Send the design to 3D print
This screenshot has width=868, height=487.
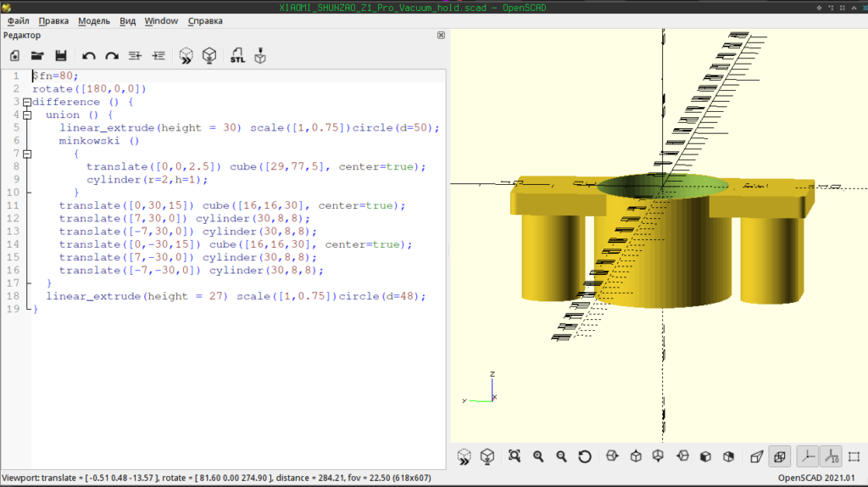coord(260,55)
